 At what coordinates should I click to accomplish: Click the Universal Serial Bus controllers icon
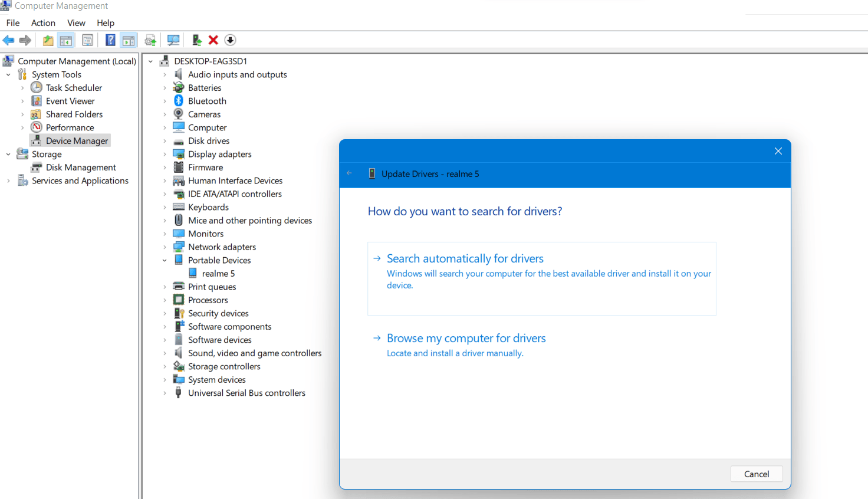pyautogui.click(x=178, y=393)
